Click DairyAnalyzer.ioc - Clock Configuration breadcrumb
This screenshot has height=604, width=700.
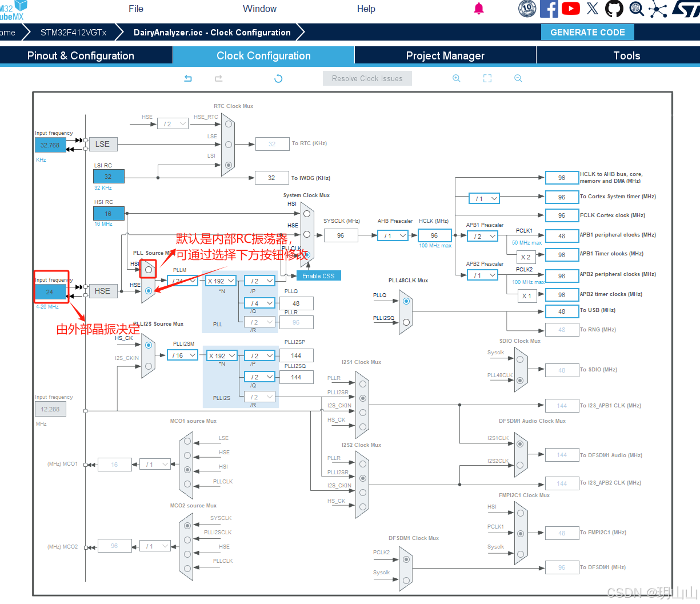pyautogui.click(x=212, y=32)
